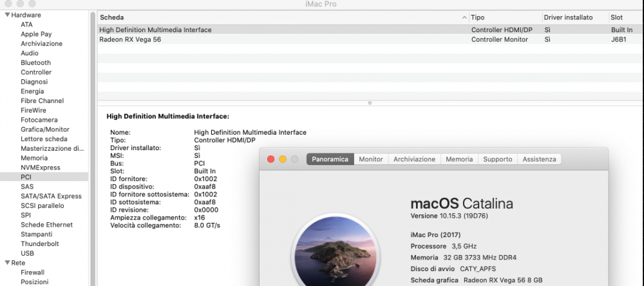Select the highlighted PCI sidebar item

(44, 177)
